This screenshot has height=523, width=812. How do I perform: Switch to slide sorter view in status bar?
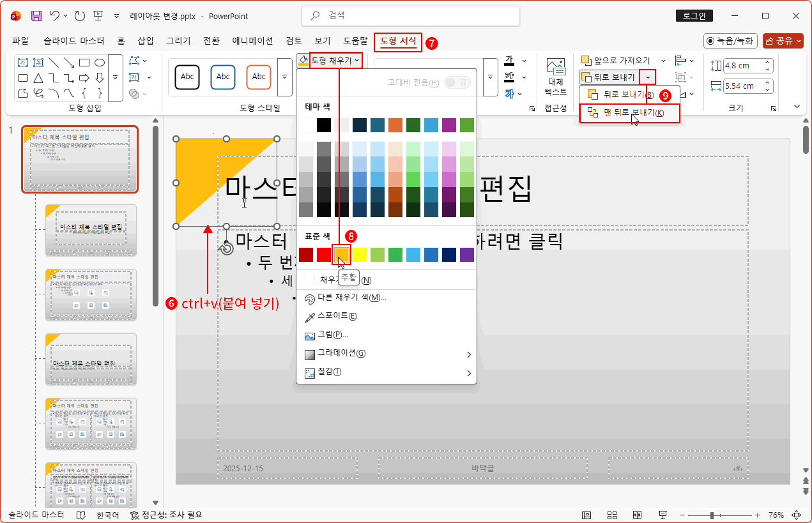coord(611,515)
